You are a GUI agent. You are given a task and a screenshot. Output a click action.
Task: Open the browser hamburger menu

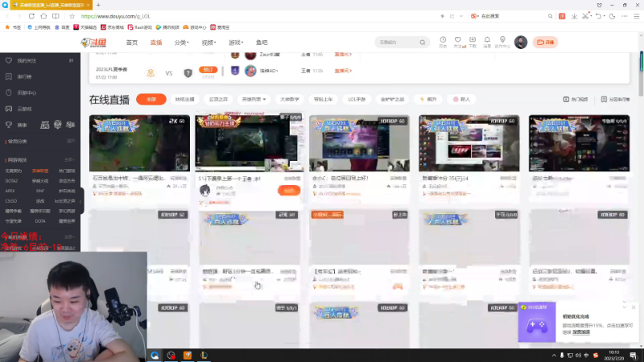[x=636, y=16]
